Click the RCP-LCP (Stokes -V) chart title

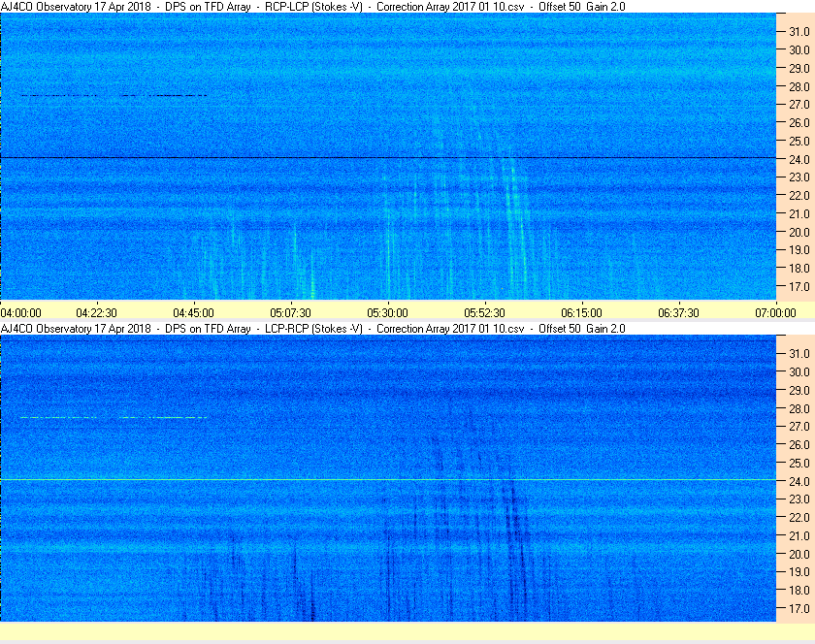[312, 7]
